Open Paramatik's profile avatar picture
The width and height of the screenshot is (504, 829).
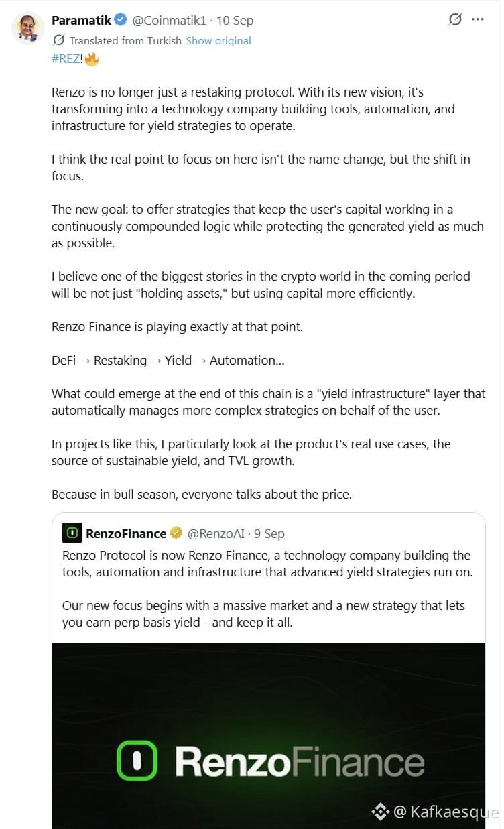28,27
